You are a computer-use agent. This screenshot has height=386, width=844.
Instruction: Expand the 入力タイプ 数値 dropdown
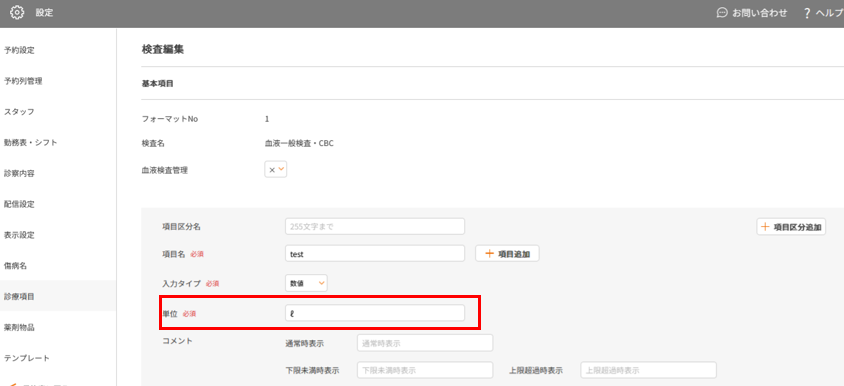(x=306, y=283)
